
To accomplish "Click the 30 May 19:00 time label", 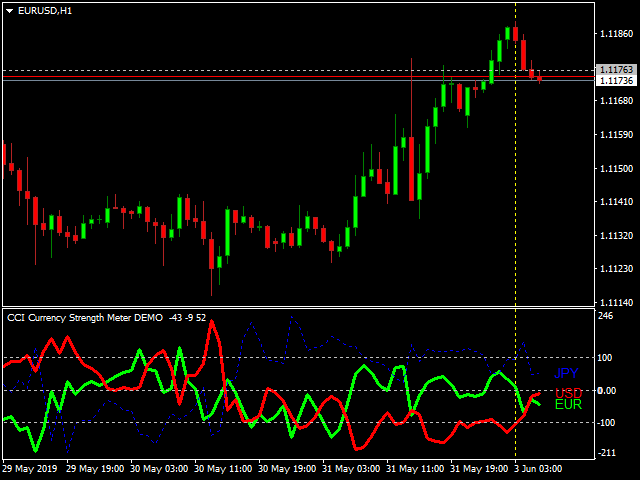I will (x=287, y=469).
